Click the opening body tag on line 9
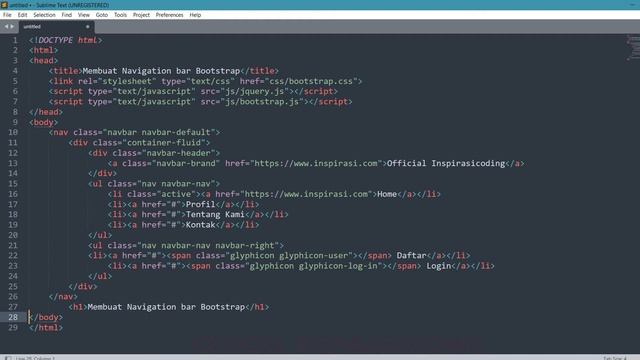This screenshot has width=640, height=360. [x=43, y=122]
